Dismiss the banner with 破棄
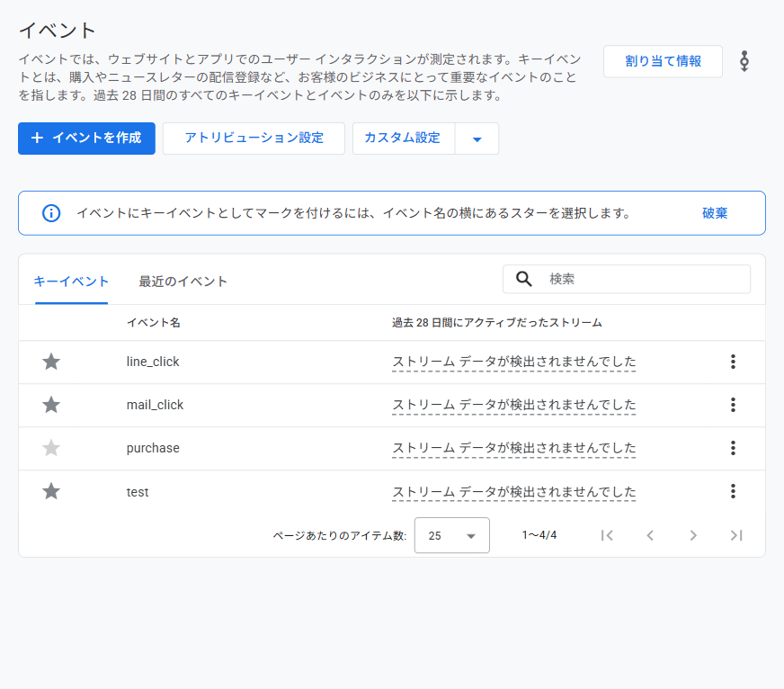The width and height of the screenshot is (784, 689). [x=715, y=213]
